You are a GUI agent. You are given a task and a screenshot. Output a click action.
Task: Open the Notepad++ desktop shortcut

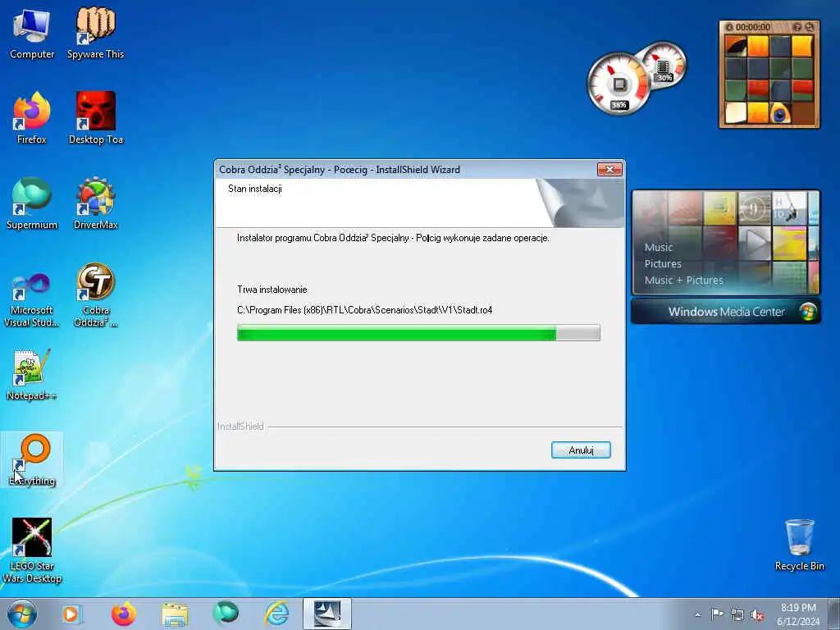coord(32,375)
